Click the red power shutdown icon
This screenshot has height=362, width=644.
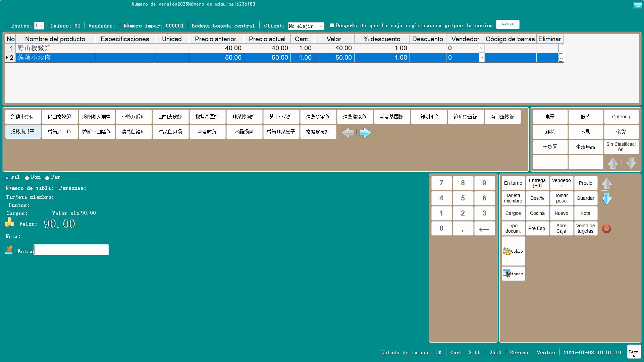[x=606, y=229]
